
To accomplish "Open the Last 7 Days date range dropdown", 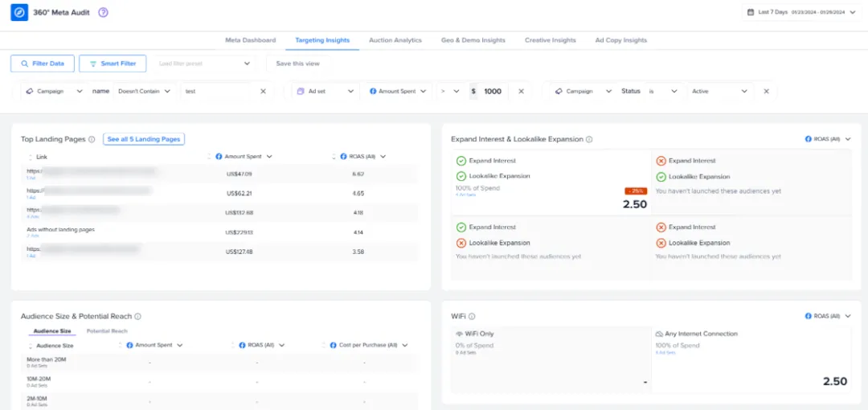I will [802, 11].
